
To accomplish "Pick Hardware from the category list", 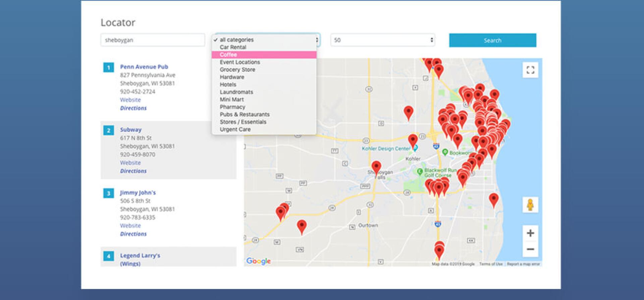I will (264, 77).
